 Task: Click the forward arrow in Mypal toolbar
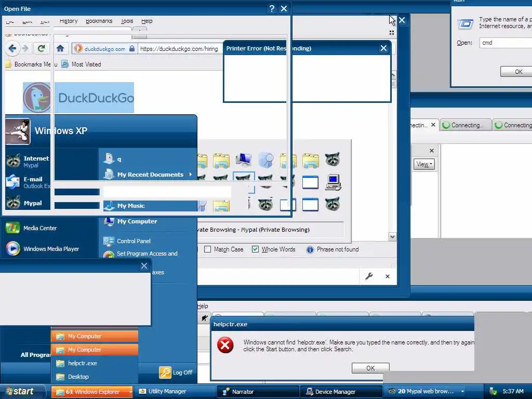tap(25, 48)
